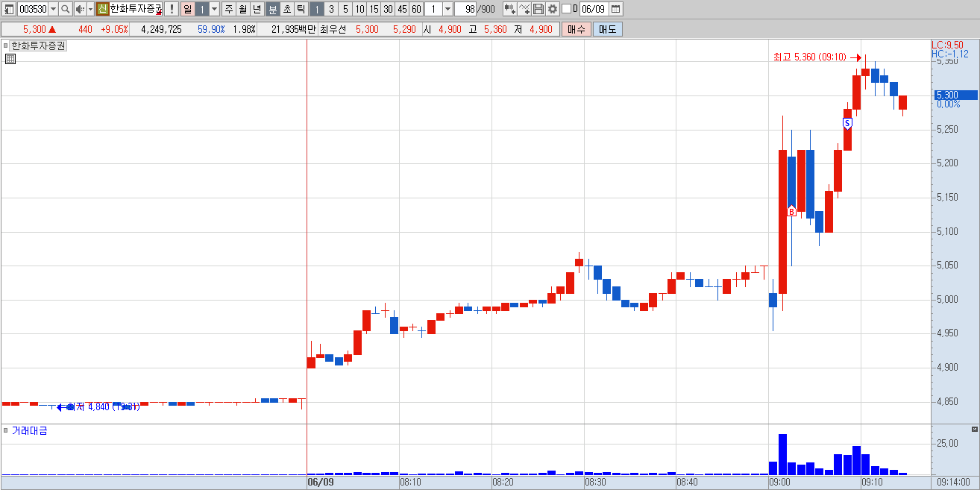Click the speaker sound icon
The width and height of the screenshot is (980, 490).
point(81,9)
